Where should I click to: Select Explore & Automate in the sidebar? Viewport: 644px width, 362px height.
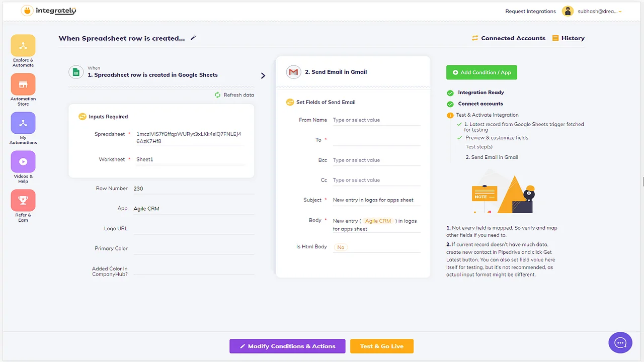23,50
